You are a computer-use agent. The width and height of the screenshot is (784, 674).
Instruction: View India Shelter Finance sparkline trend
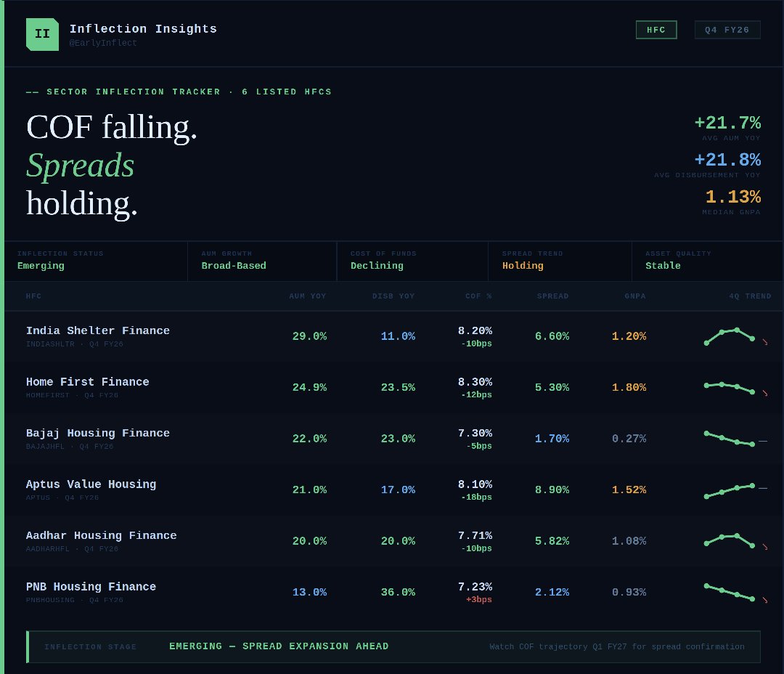[x=729, y=336]
